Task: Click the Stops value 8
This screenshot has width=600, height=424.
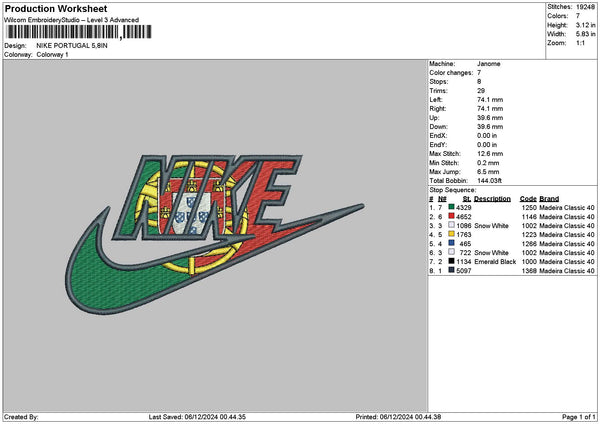Action: click(x=479, y=82)
